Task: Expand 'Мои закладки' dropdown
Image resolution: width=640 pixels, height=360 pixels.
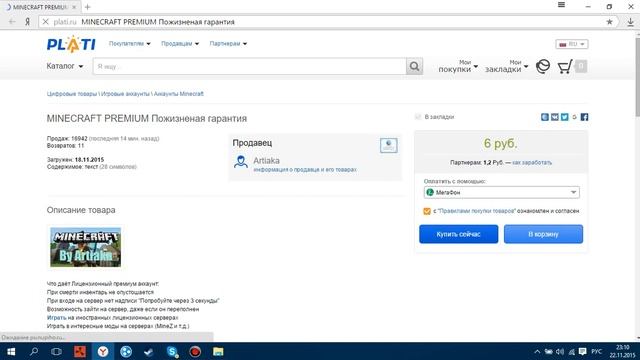Action: tap(507, 66)
